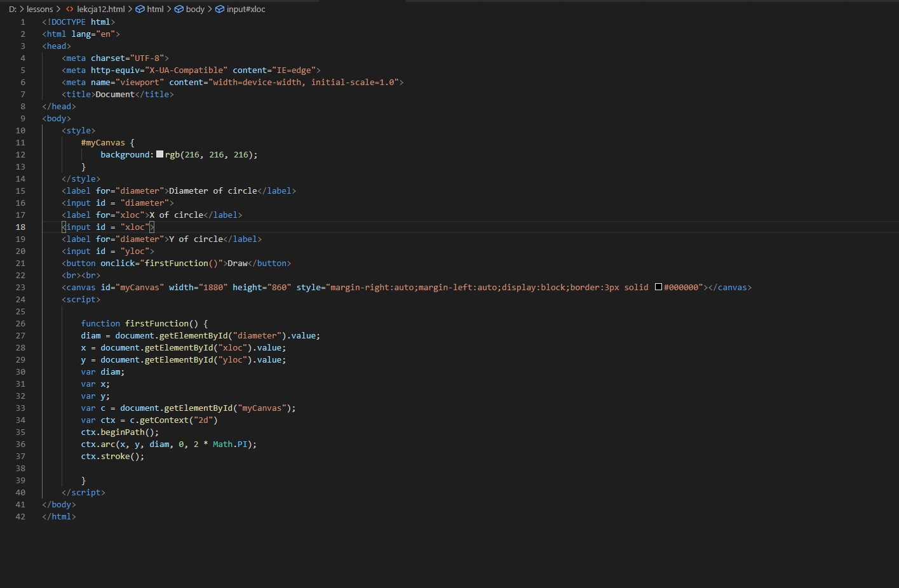Click the label text "Y of circle"

coord(196,239)
